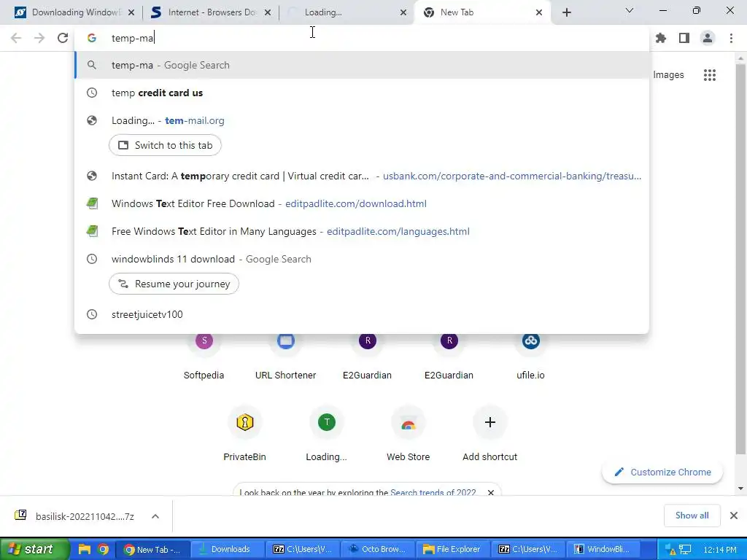Close the Loading tab
747x560 pixels.
click(x=403, y=12)
